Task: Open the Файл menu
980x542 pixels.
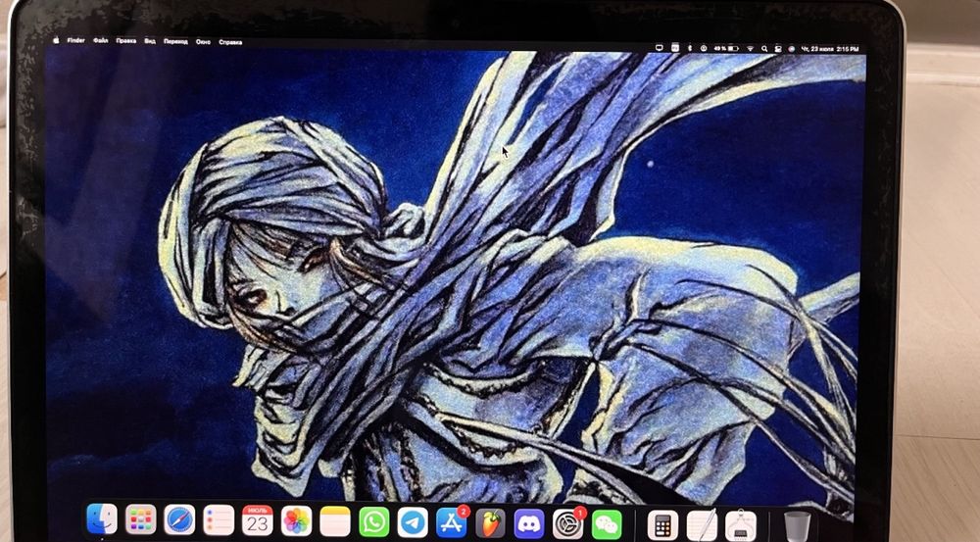Action: tap(101, 40)
